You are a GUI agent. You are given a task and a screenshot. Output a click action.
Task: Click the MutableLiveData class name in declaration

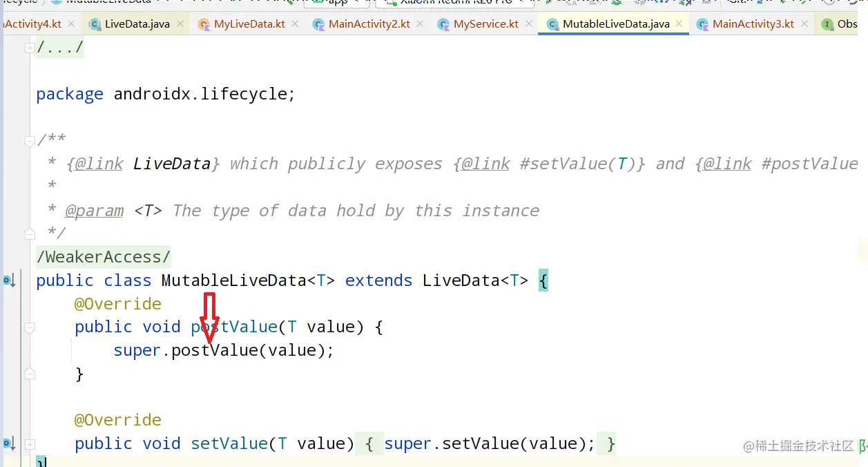pyautogui.click(x=233, y=280)
